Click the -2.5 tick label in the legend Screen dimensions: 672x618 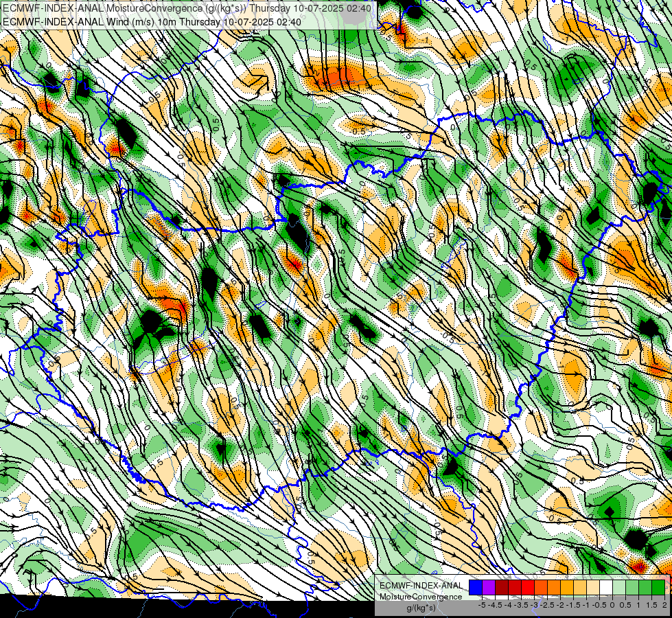[546, 605]
